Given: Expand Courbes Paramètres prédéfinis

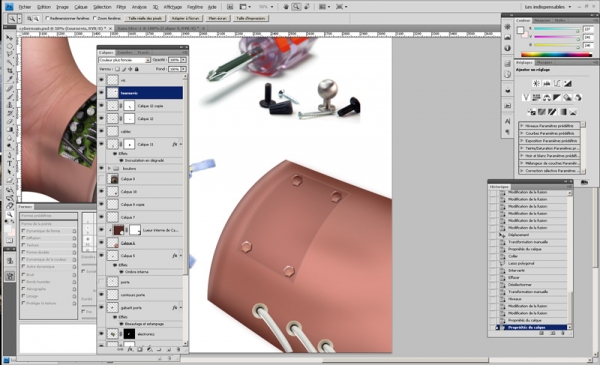Looking at the screenshot, I should pyautogui.click(x=522, y=133).
